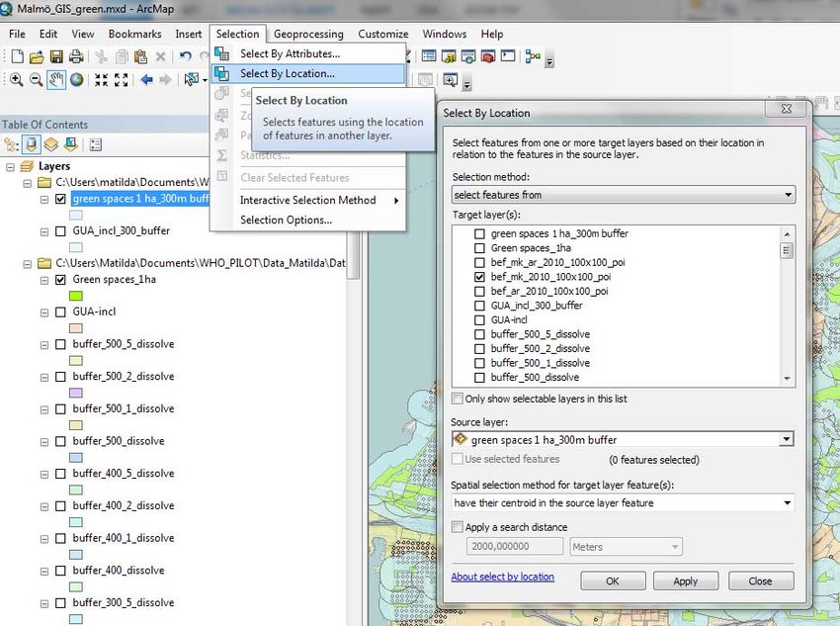Viewport: 840px width, 626px height.
Task: Create a new map document
Action: click(x=17, y=56)
